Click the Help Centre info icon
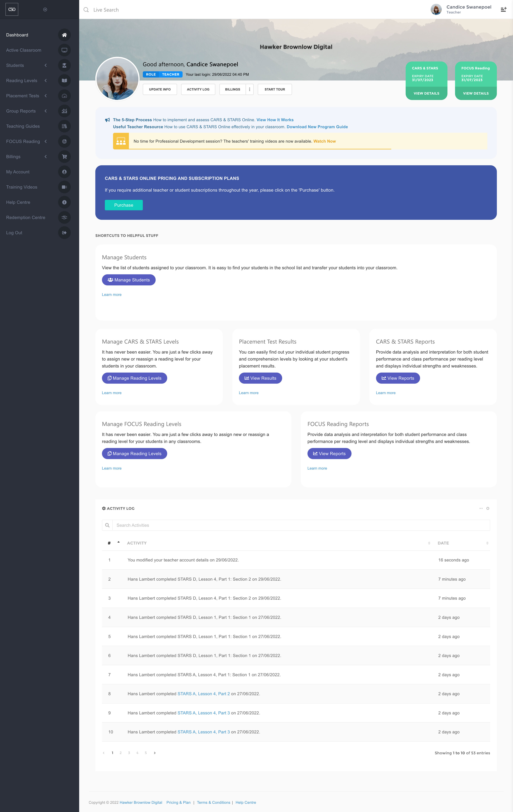This screenshot has width=513, height=812. 64,202
